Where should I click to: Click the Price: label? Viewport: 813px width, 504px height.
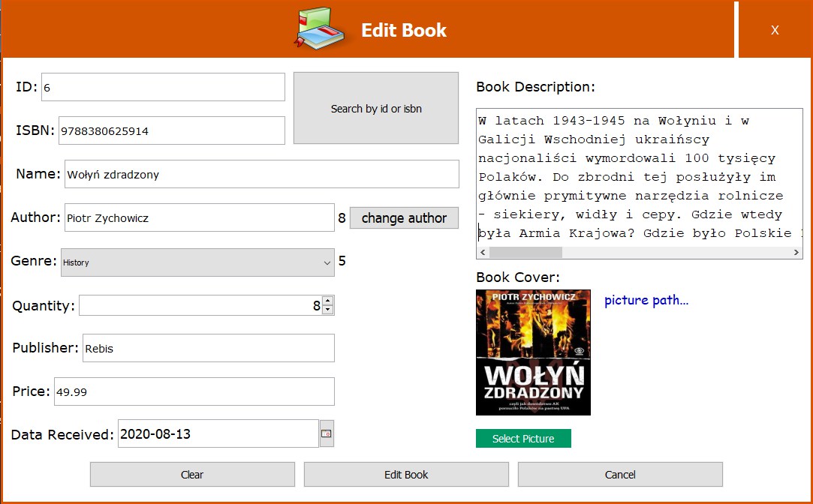coord(31,391)
